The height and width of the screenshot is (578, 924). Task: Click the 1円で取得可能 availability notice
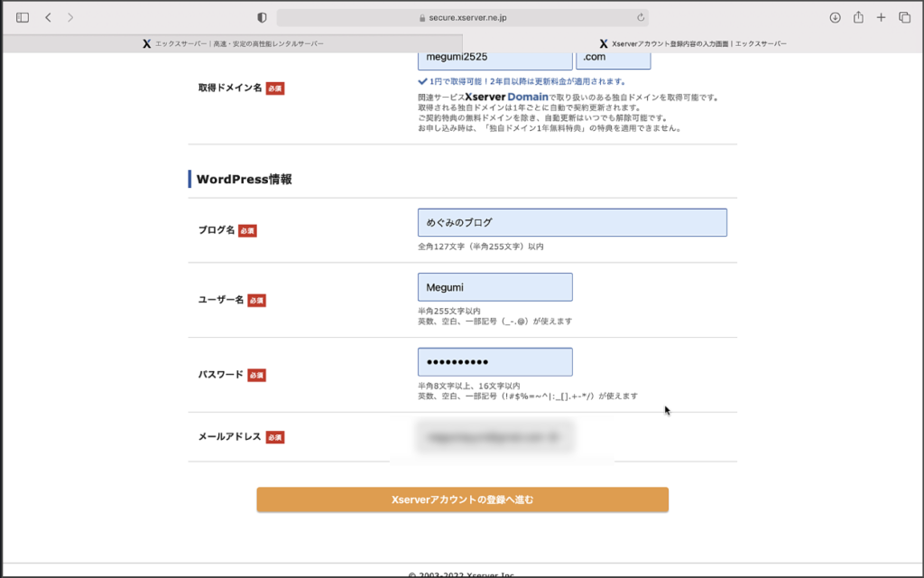(x=527, y=81)
